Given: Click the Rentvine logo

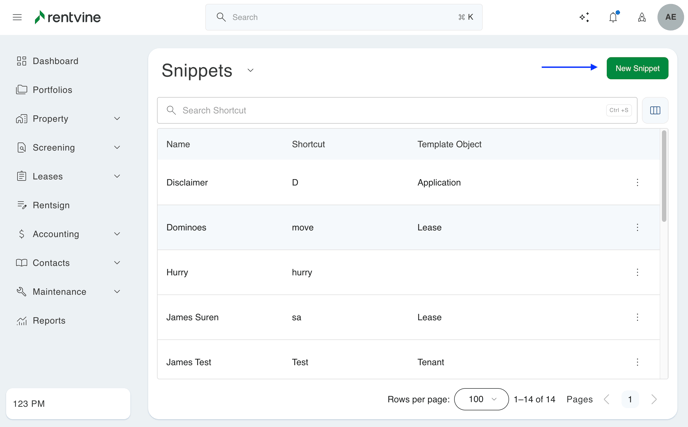Looking at the screenshot, I should pyautogui.click(x=67, y=17).
